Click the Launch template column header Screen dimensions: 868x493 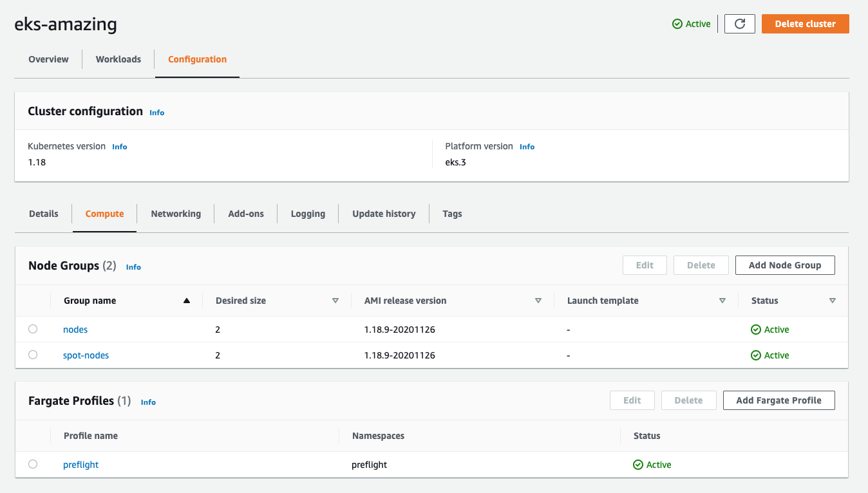pyautogui.click(x=603, y=301)
